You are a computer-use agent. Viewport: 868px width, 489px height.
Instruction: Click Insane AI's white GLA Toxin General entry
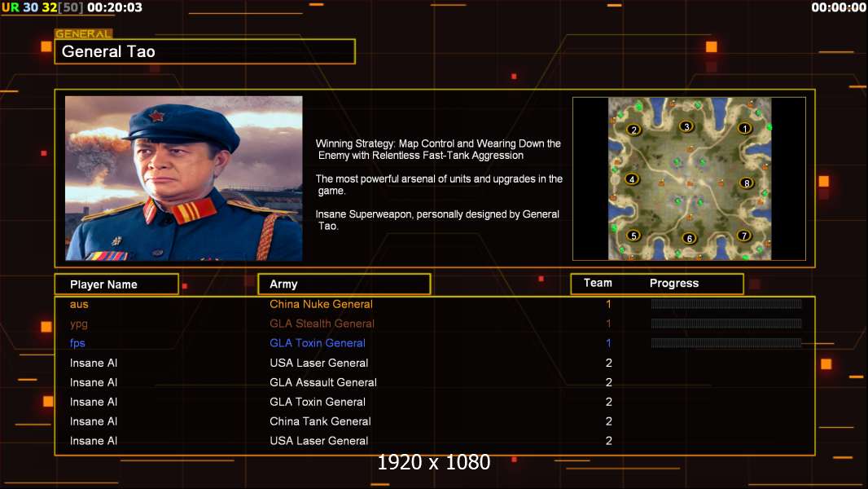(318, 402)
